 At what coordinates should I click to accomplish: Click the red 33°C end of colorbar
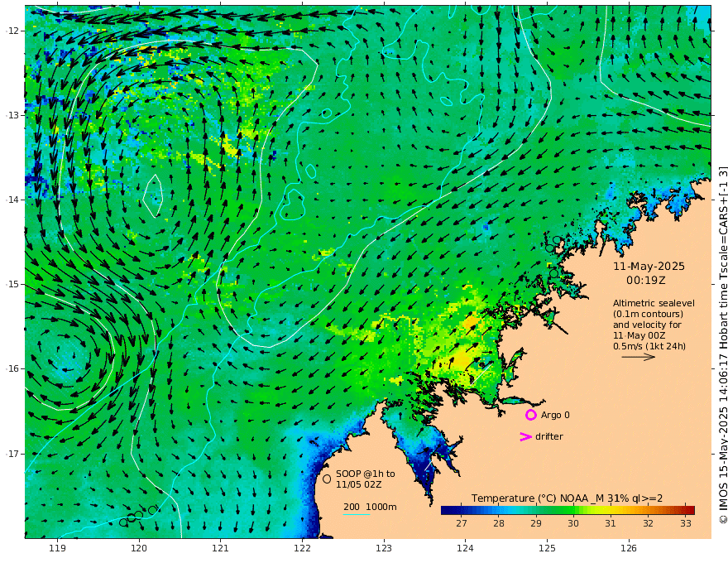[689, 511]
